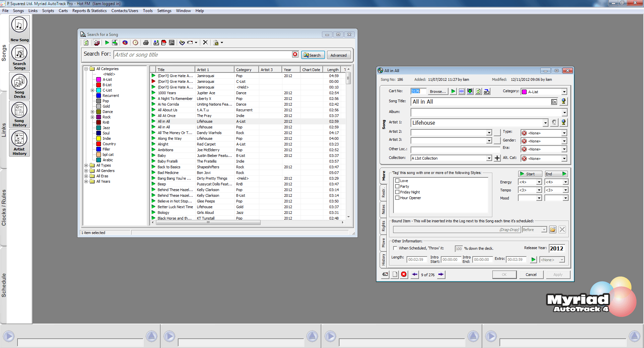This screenshot has height=348, width=644.
Task: Start the first bottom player deck
Action: (x=9, y=336)
